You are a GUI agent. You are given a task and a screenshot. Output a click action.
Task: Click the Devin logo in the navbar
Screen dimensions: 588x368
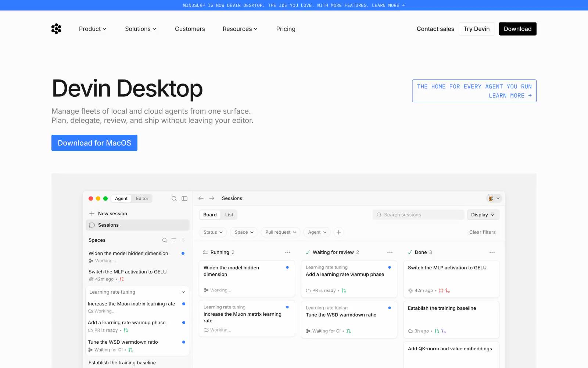pos(56,29)
